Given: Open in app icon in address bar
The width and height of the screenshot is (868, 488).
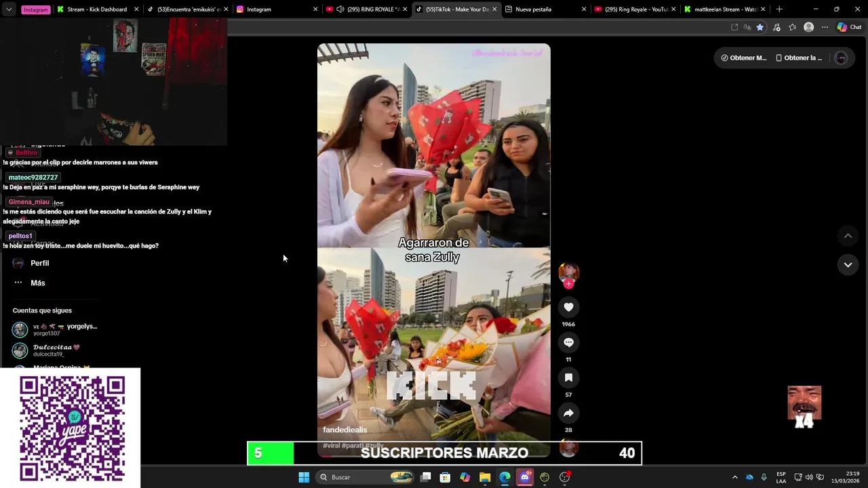Looking at the screenshot, I should click(x=734, y=27).
